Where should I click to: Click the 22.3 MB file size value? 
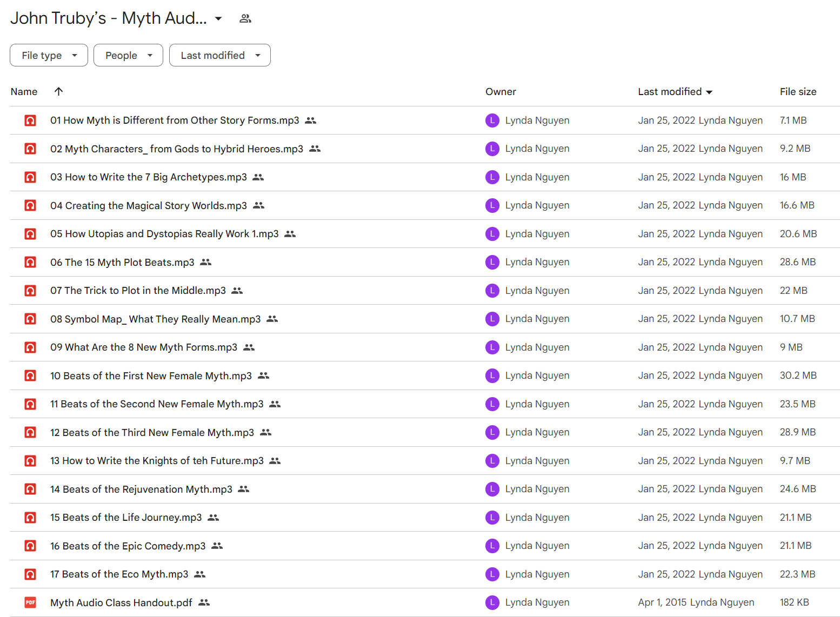coord(797,574)
